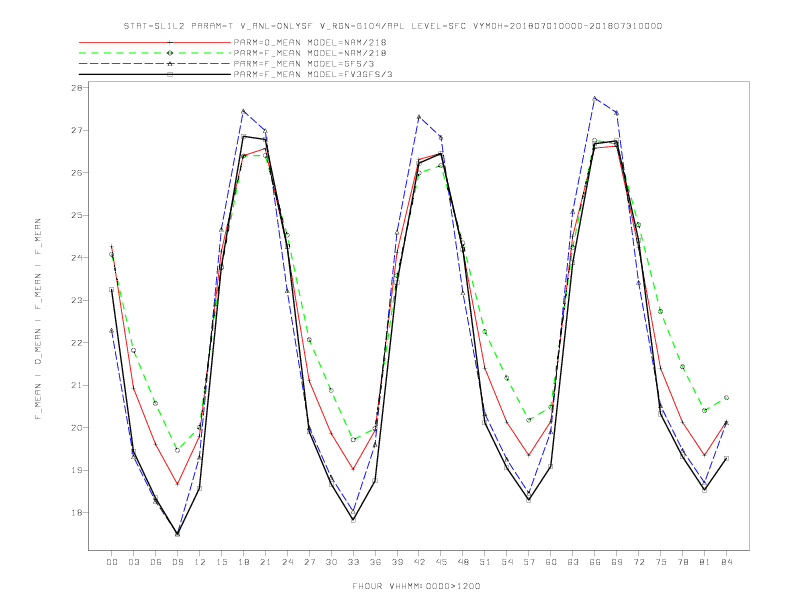Click x-axis tick label 78
The height and width of the screenshot is (612, 792).
coord(682,562)
